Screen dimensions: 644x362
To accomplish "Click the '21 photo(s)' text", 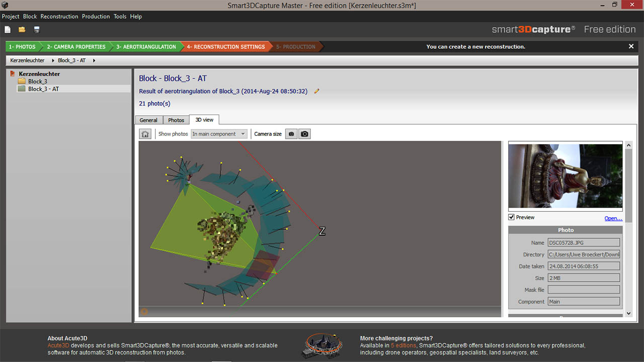I will click(x=154, y=104).
